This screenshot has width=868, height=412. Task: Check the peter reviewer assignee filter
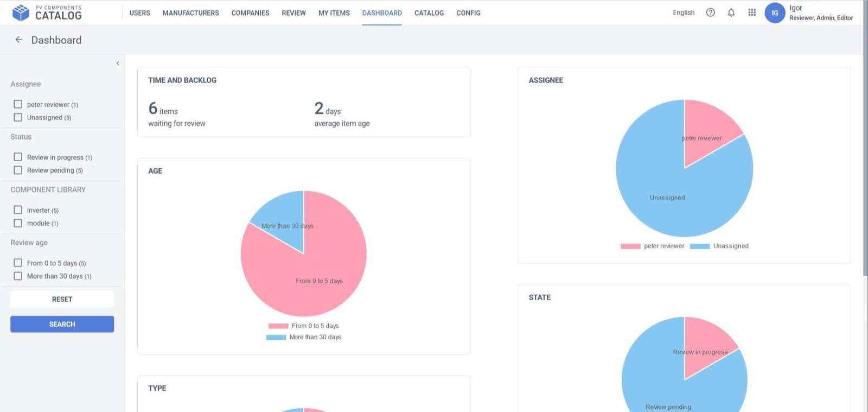tap(18, 104)
